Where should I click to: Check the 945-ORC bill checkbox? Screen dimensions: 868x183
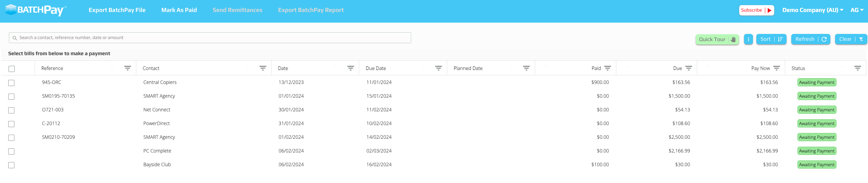(x=11, y=83)
